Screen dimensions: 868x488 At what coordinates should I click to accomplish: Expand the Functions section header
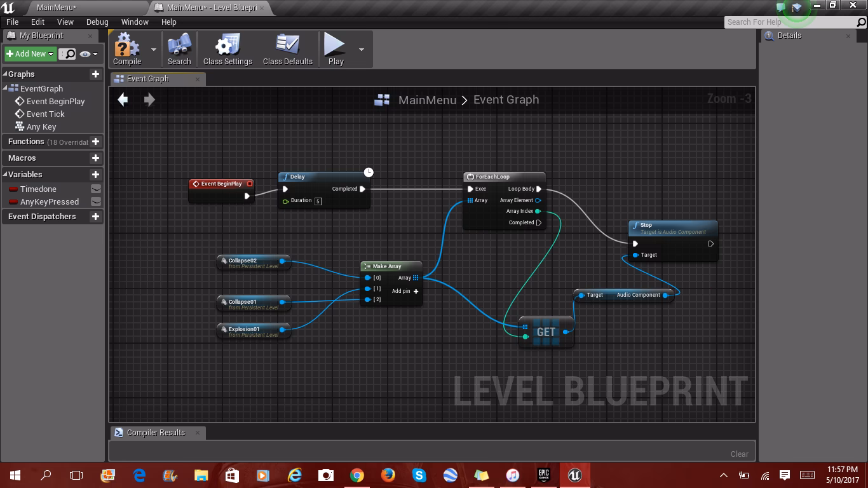(x=26, y=142)
